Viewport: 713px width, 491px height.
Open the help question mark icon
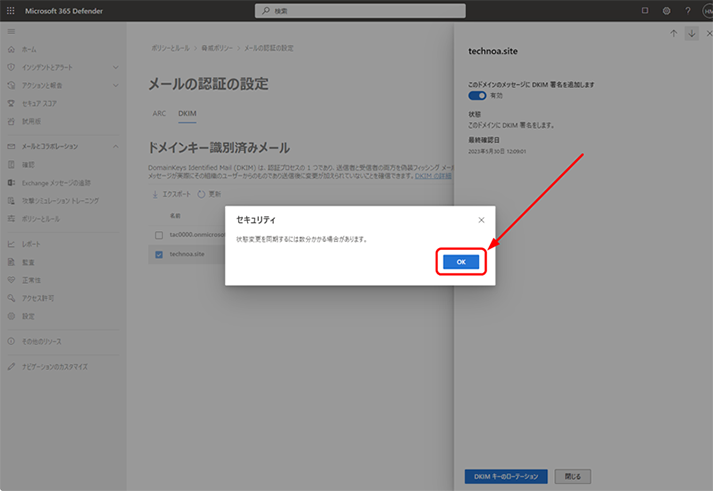pyautogui.click(x=688, y=10)
